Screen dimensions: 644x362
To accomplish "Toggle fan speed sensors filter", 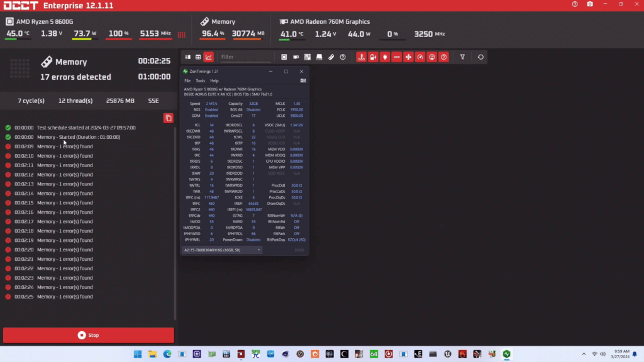I will 408,57.
